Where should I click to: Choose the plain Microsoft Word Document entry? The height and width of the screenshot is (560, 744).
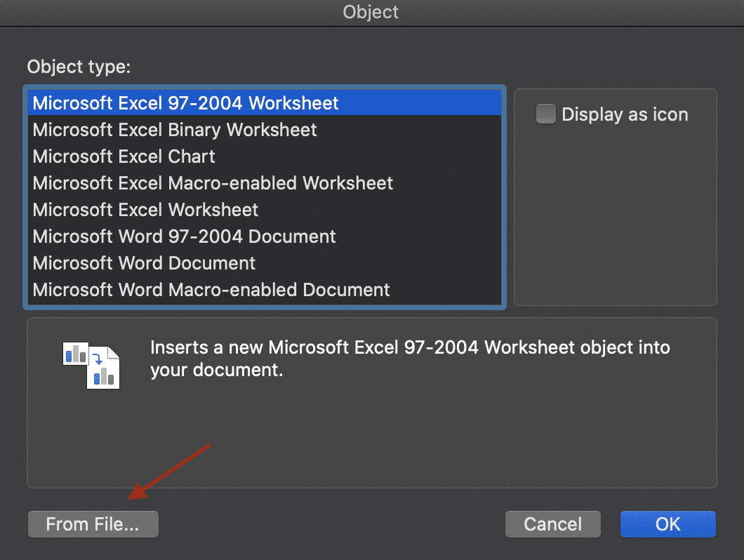265,262
